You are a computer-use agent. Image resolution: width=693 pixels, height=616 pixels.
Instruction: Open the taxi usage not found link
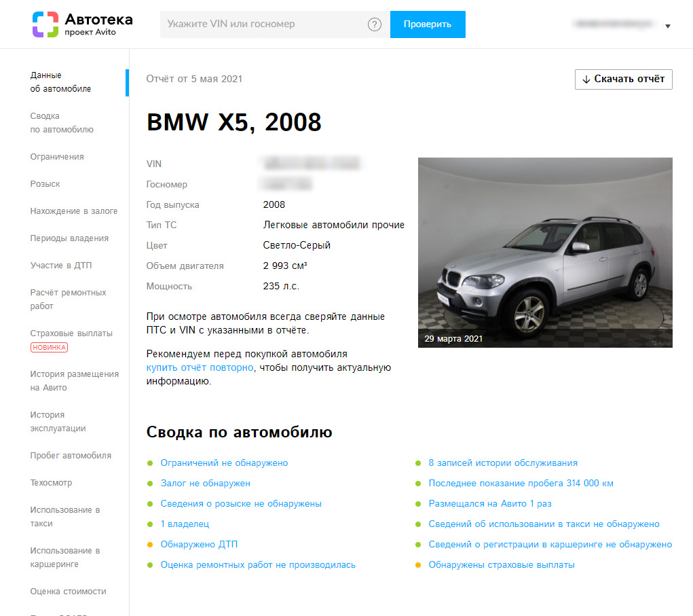[x=544, y=524]
